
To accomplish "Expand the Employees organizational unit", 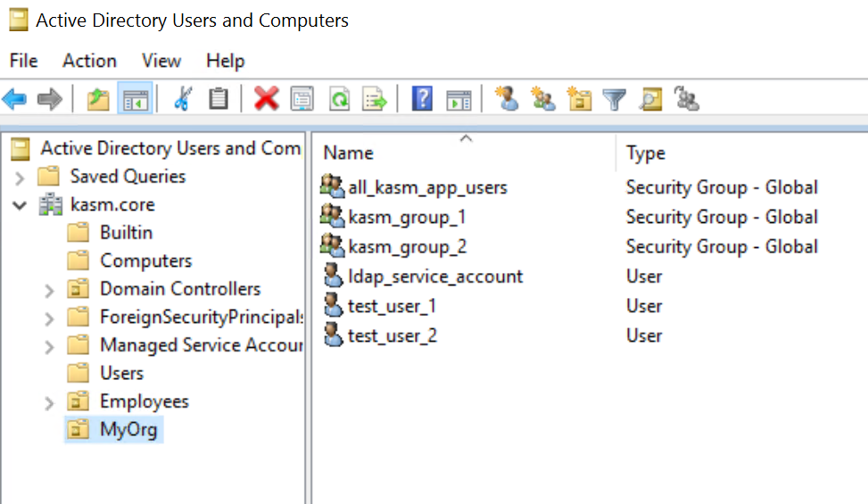I will click(50, 402).
